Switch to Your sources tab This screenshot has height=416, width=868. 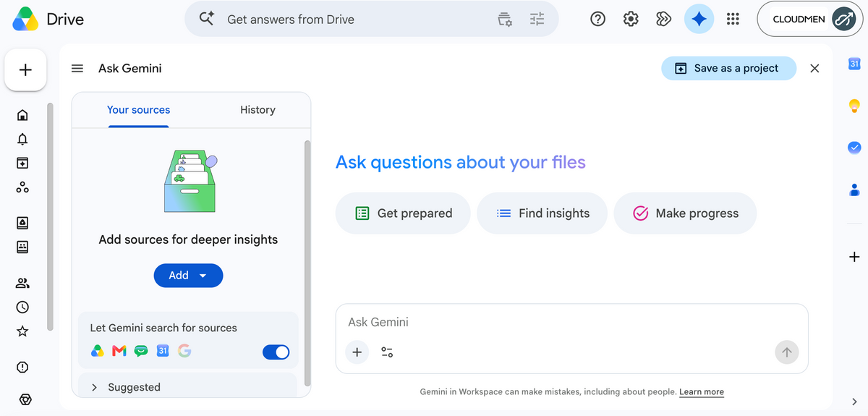tap(138, 110)
